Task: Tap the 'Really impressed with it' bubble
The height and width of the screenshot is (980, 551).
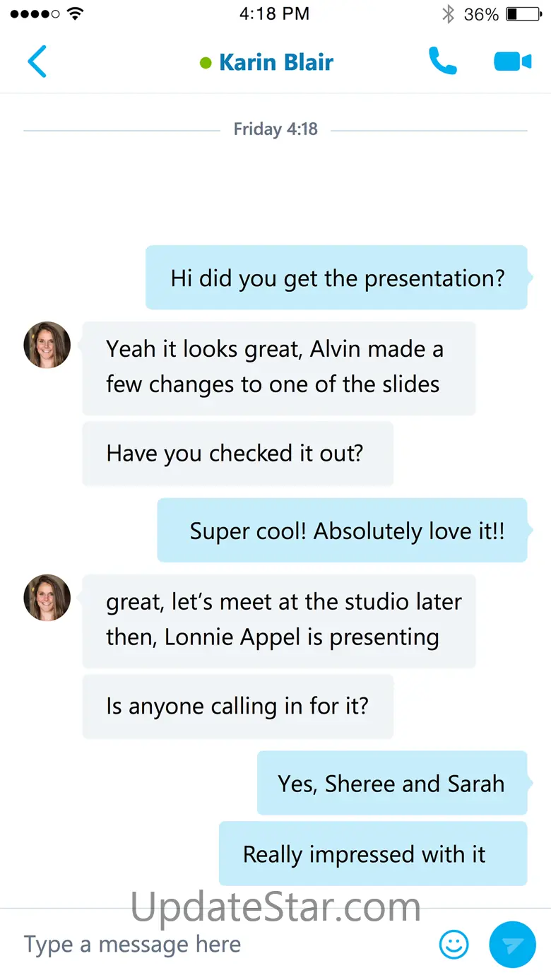Action: point(372,854)
